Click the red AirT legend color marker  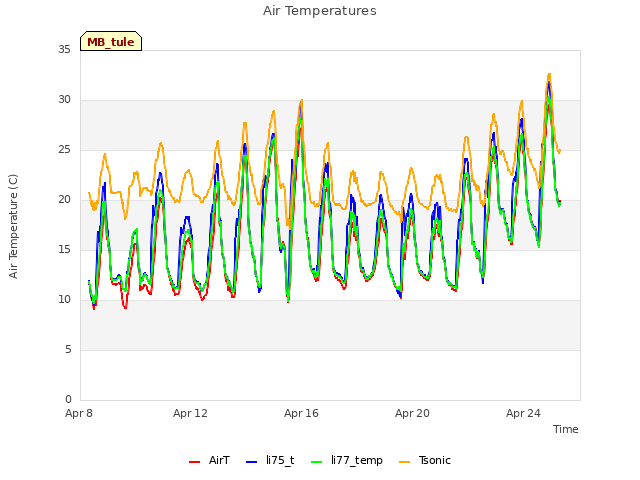194,462
